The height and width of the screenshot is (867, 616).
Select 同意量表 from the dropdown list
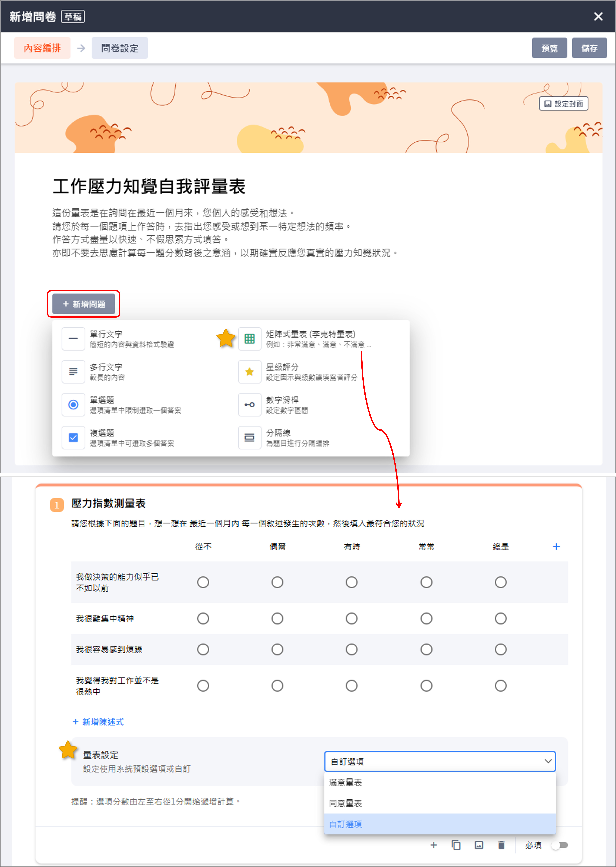(x=440, y=803)
